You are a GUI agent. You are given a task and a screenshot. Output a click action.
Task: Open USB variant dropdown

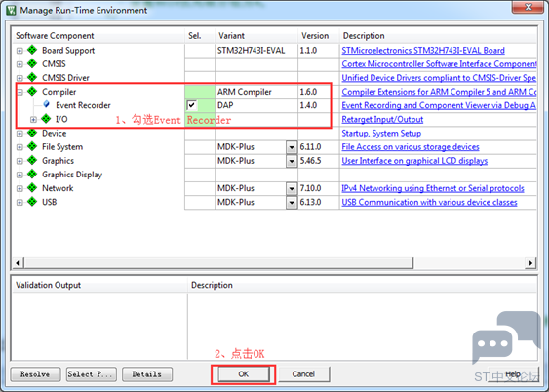tap(292, 202)
